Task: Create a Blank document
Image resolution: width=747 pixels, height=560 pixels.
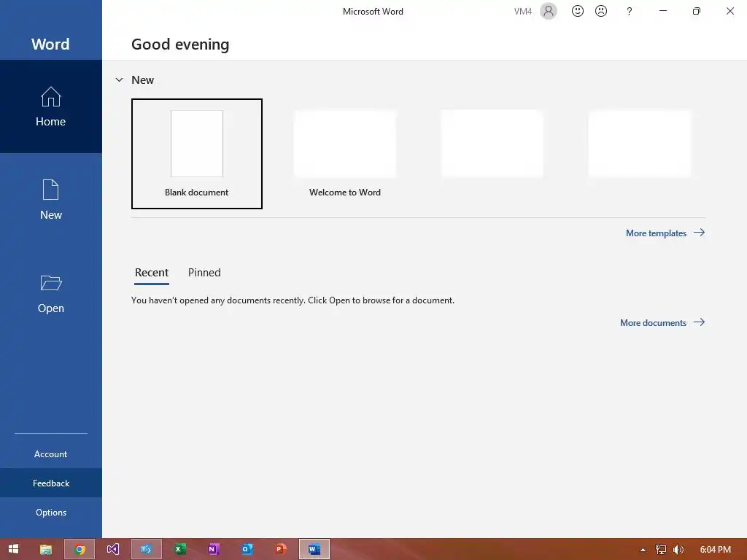Action: click(197, 154)
